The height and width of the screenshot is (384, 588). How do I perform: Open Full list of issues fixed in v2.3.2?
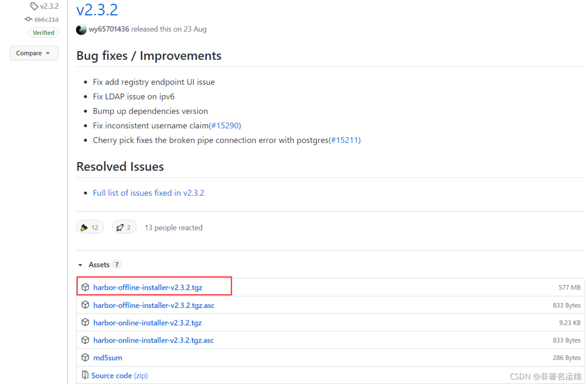(x=149, y=193)
